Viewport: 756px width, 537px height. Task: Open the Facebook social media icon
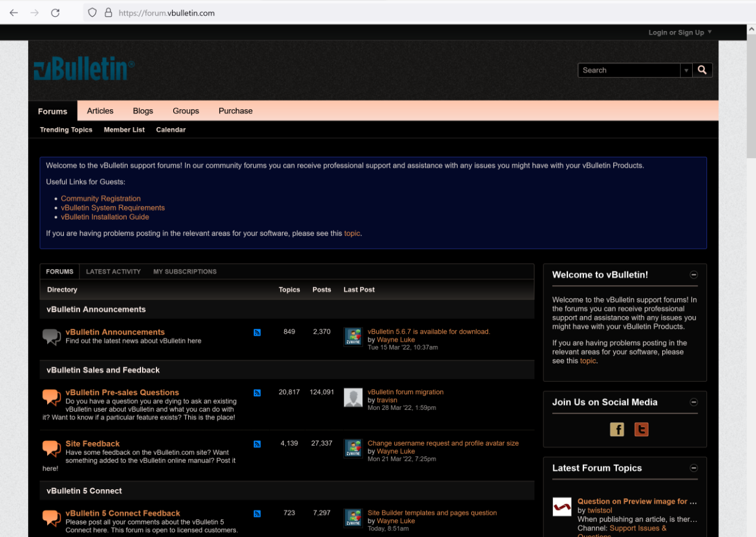click(617, 429)
